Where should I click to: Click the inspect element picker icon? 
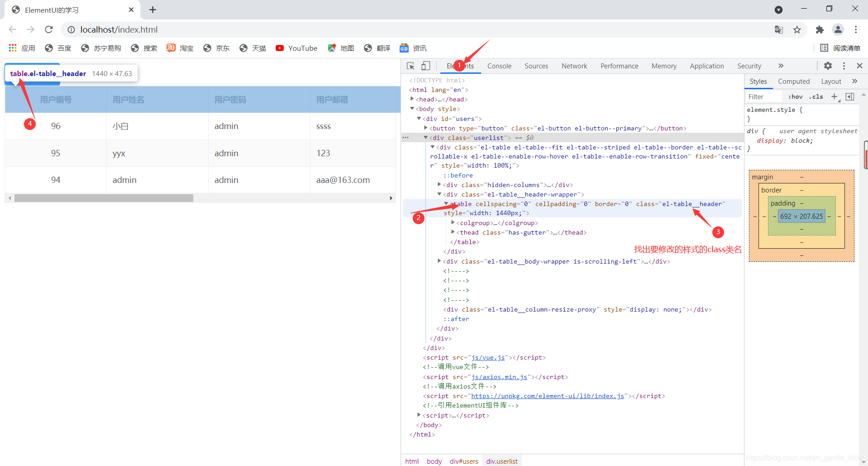coord(410,66)
